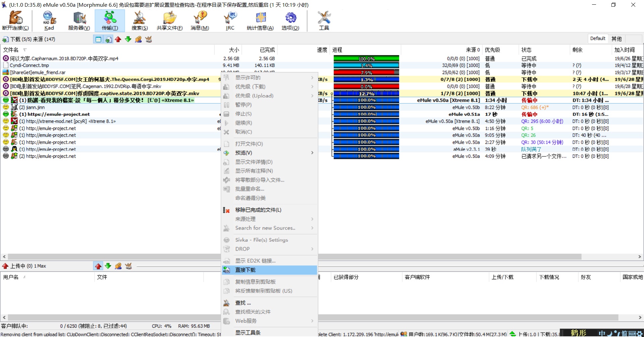Switch to the Transfers (传输) toolbar icon
The height and width of the screenshot is (337, 644).
110,21
